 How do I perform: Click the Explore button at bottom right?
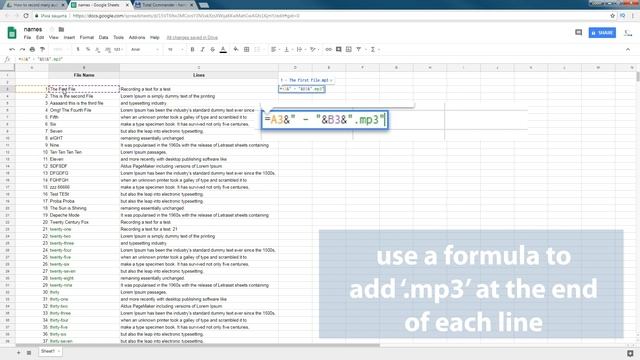click(x=630, y=353)
